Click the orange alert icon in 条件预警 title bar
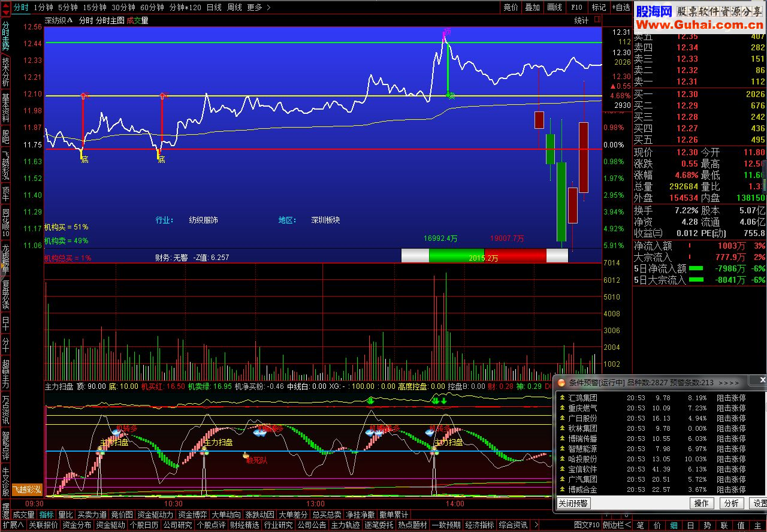The height and width of the screenshot is (532, 767). [x=562, y=382]
